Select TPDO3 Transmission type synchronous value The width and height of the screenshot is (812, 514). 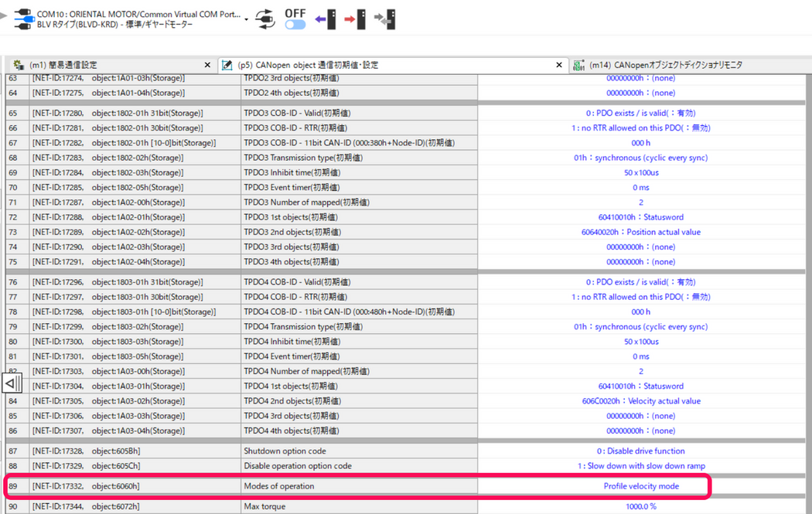(640, 158)
